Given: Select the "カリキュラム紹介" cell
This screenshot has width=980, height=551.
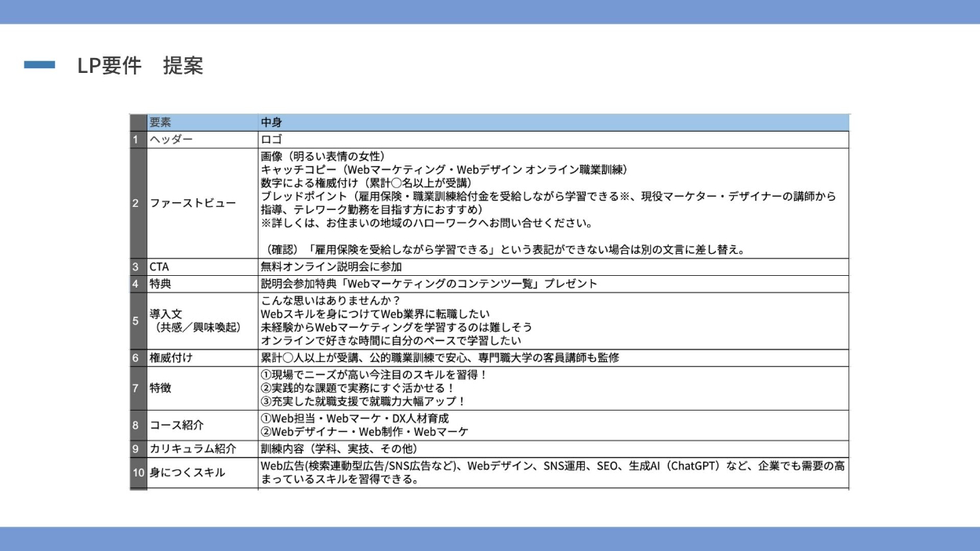Looking at the screenshot, I should click(x=201, y=449).
